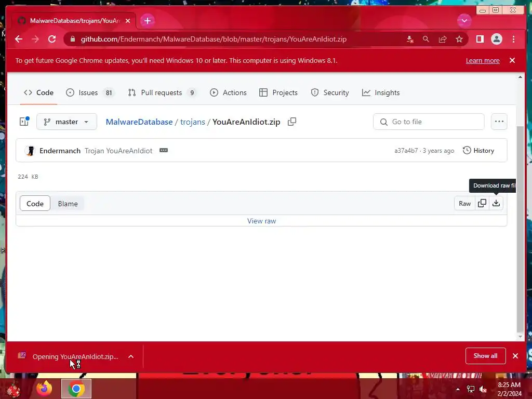
Task: Expand commit message details ellipsis
Action: tap(164, 150)
